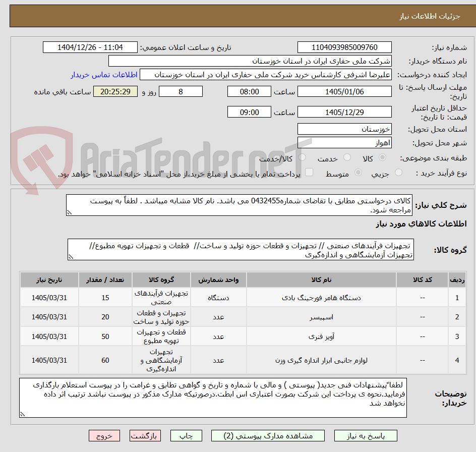
Task: Select item لوازم جانبی ابزار اندازه گیری وزن
Action: [x=321, y=360]
